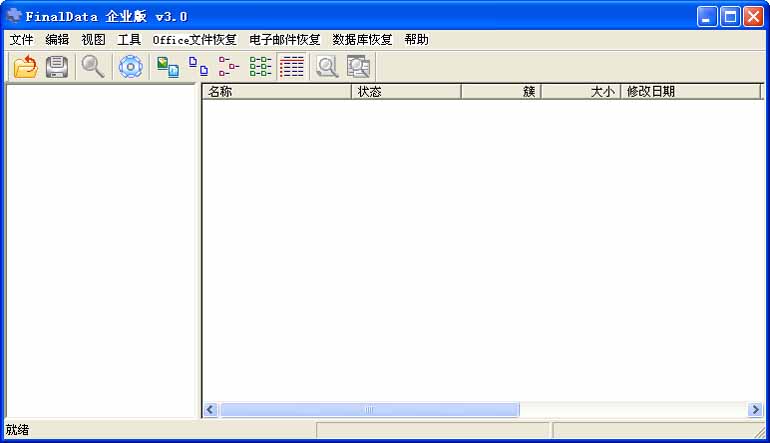The width and height of the screenshot is (770, 443).
Task: Open the 工具 menu
Action: click(129, 40)
